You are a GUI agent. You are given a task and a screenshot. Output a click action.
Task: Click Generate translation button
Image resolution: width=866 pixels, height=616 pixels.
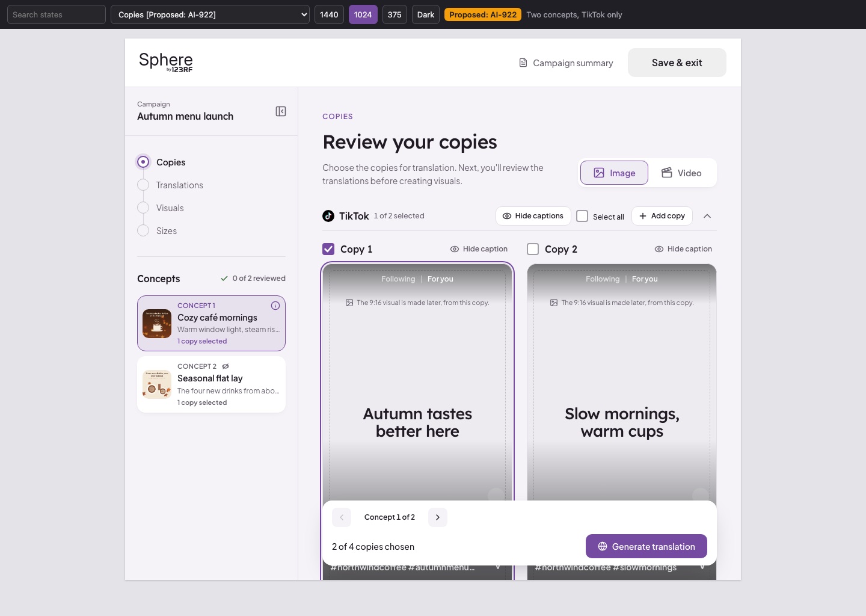(x=646, y=546)
